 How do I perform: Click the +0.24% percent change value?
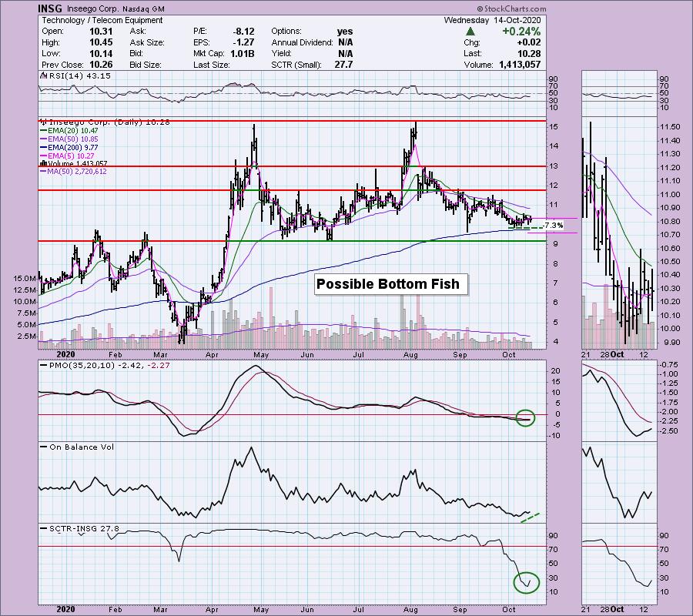click(521, 32)
